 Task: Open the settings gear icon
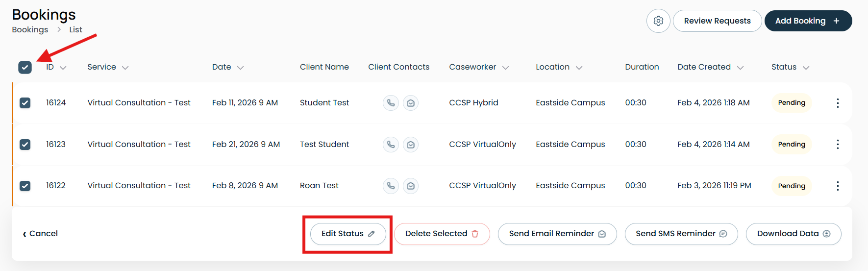point(658,21)
